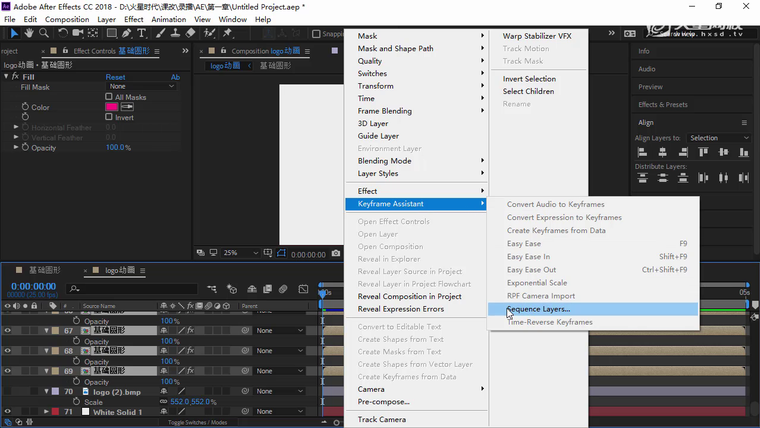Select the Puppet Pin tool
760x428 pixels.
tap(228, 33)
